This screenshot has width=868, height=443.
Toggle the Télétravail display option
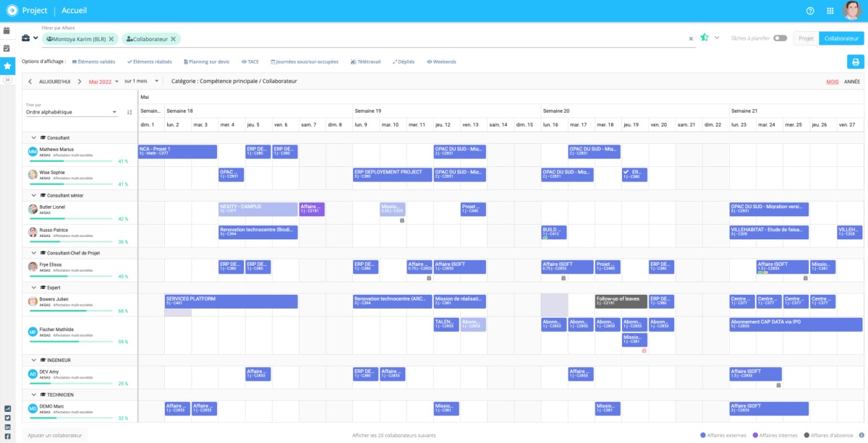(365, 62)
